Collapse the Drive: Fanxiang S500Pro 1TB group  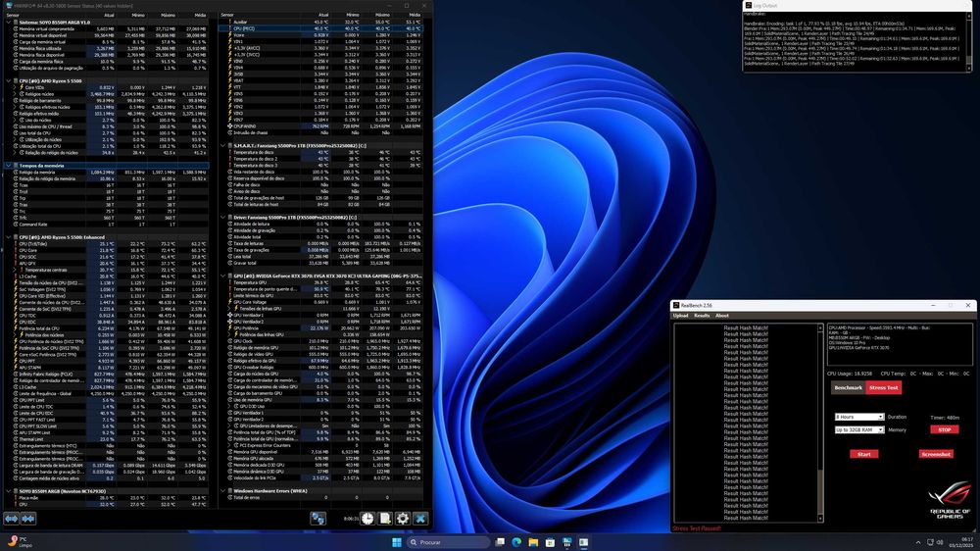223,218
